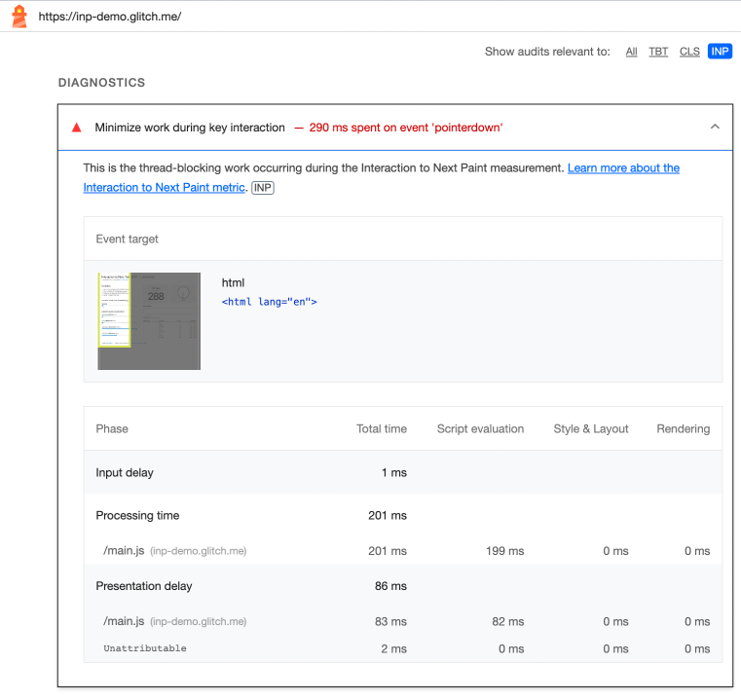
Task: Click the "Script evaluation" column header
Action: (x=480, y=428)
